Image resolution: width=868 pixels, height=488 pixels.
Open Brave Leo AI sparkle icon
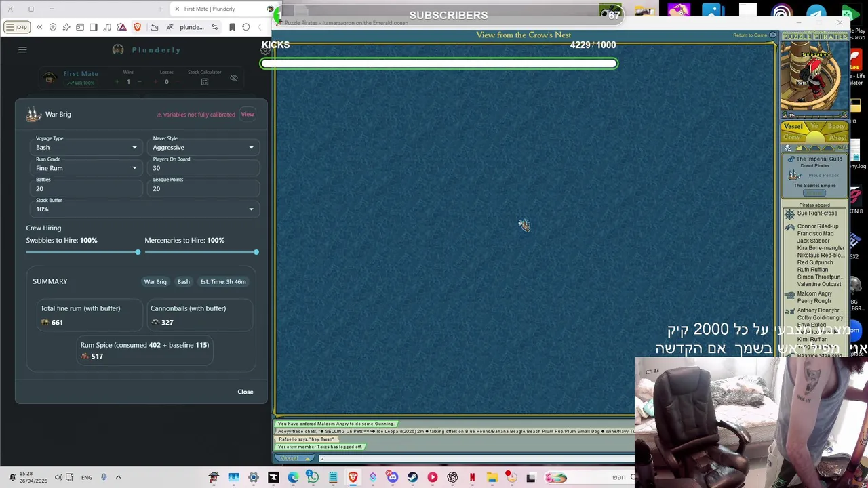pos(66,27)
